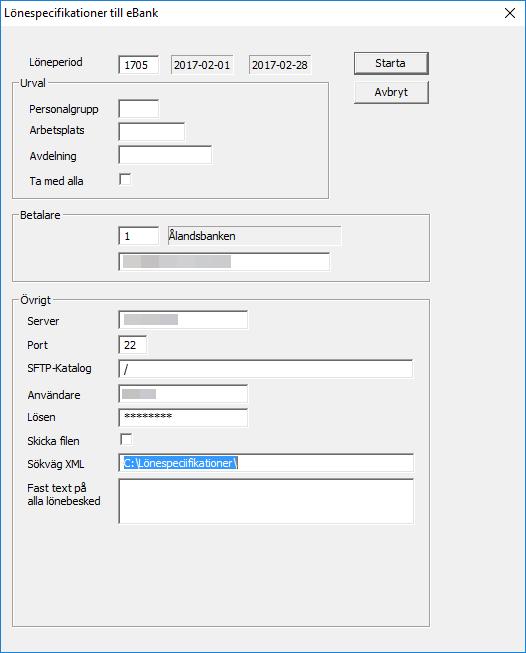Click into the Användare field
This screenshot has height=653, width=526.
pos(183,394)
